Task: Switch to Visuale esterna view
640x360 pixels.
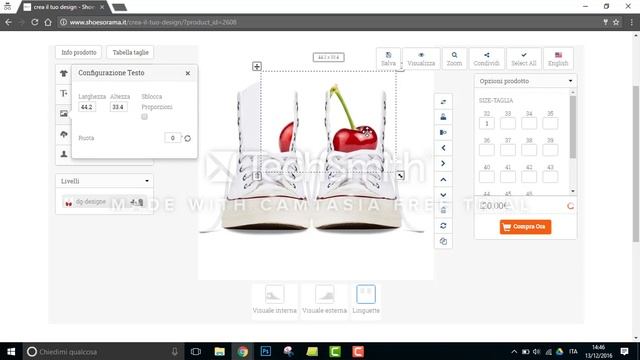Action: (324, 300)
